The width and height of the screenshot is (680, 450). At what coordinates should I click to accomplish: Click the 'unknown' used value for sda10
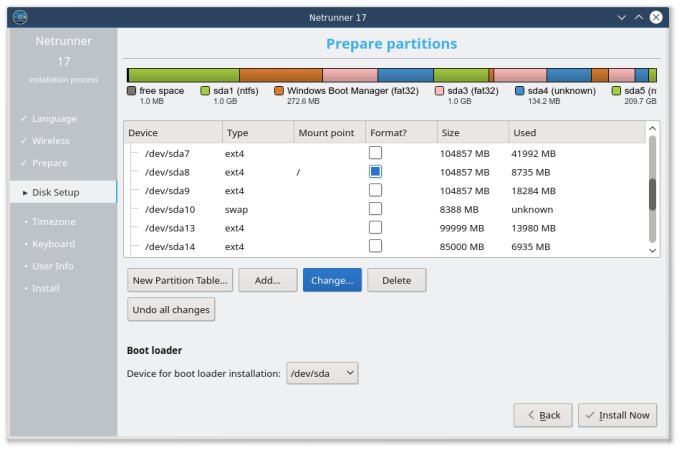click(532, 209)
